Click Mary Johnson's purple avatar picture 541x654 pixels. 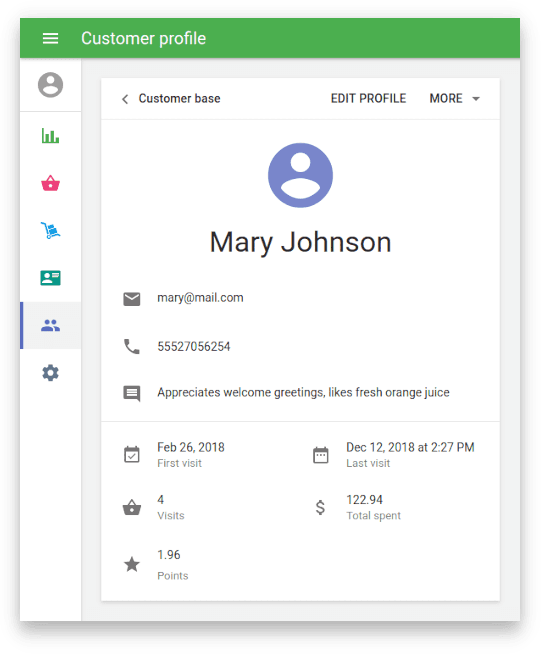click(300, 175)
